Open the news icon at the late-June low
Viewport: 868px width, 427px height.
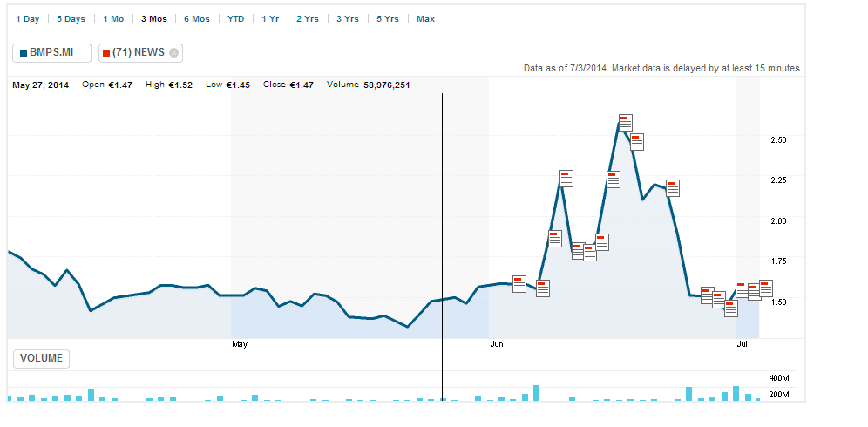pos(731,308)
